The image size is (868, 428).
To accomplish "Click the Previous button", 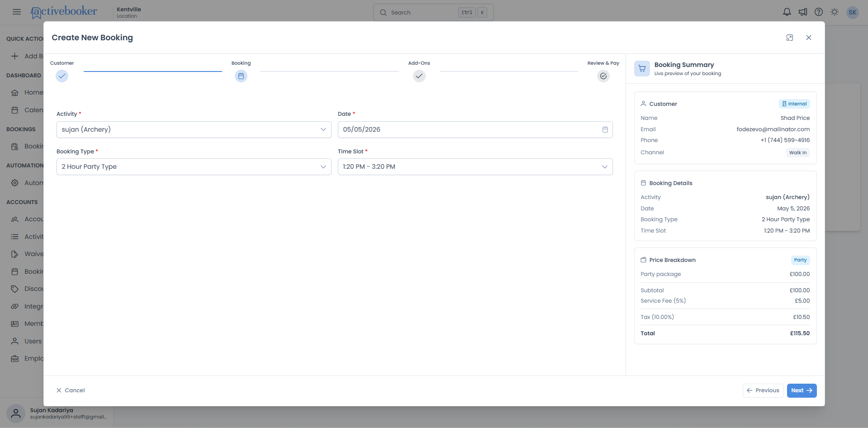I will click(763, 390).
